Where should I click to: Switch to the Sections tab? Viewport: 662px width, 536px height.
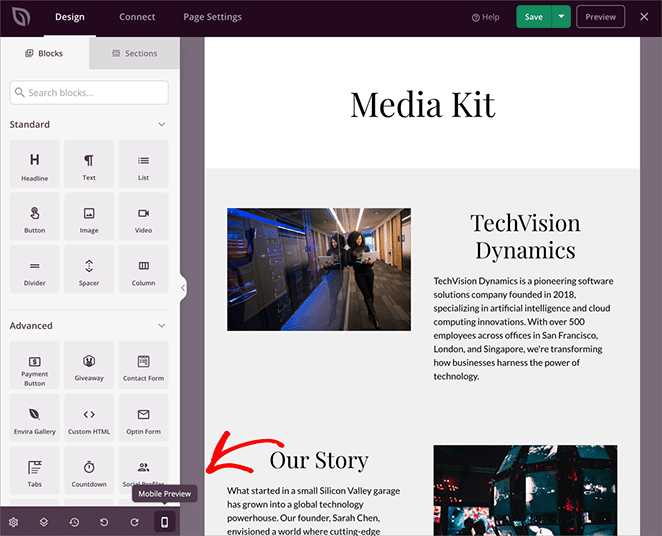pos(134,54)
